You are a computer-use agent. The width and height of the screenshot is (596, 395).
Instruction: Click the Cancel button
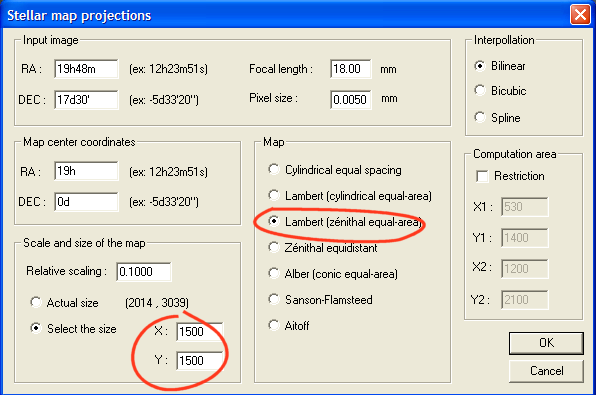(546, 371)
